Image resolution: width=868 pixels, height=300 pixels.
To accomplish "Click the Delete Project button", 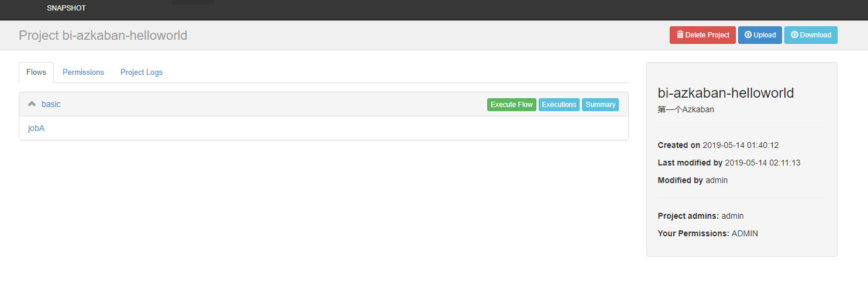I will (702, 35).
